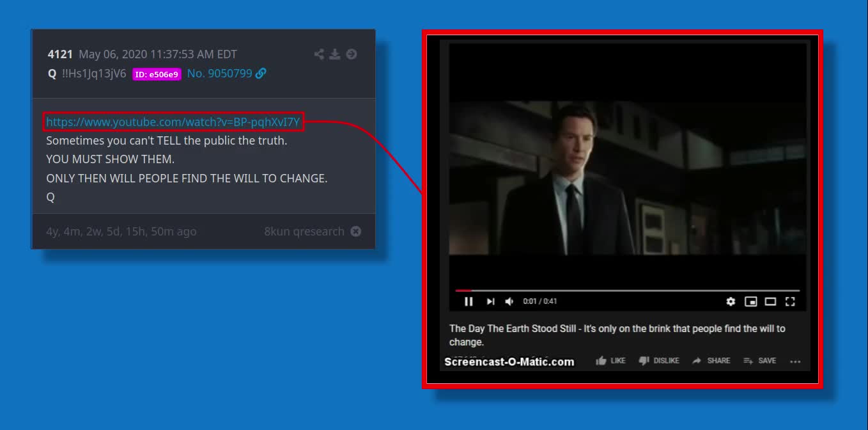Switch to theater mode view
The width and height of the screenshot is (868, 430).
770,301
